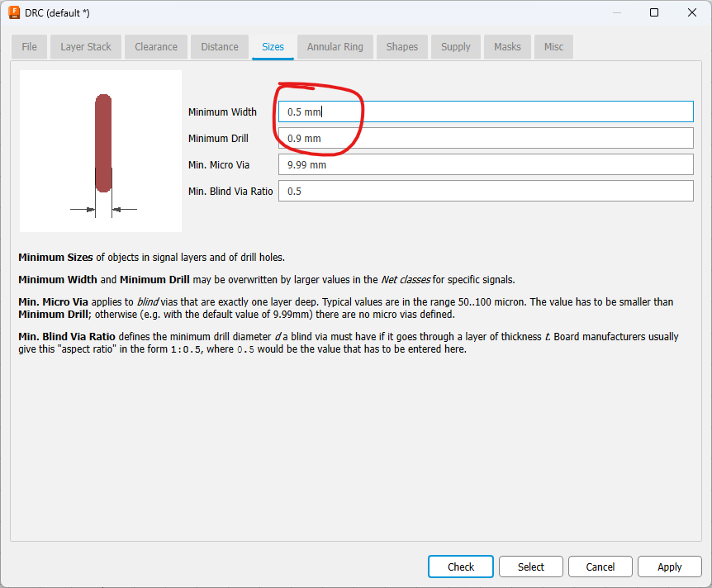Click the Fusion app icon in title bar
Viewport: 712px width, 588px height.
[14, 12]
